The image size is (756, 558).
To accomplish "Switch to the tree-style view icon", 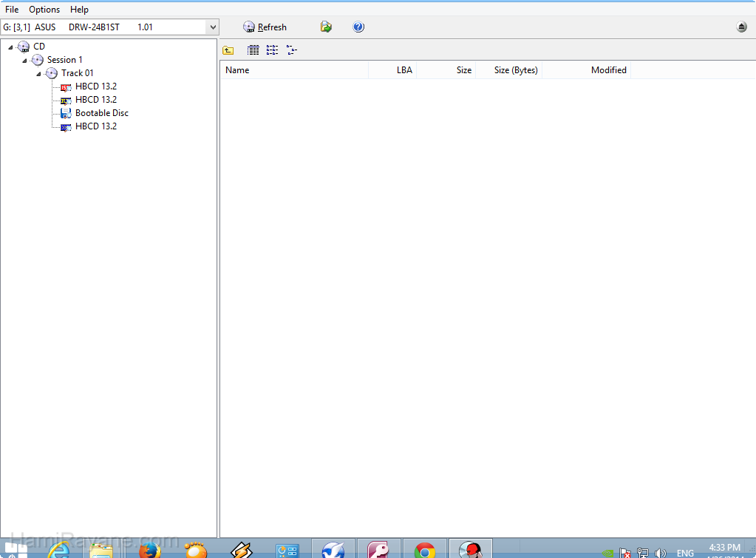I will click(292, 50).
